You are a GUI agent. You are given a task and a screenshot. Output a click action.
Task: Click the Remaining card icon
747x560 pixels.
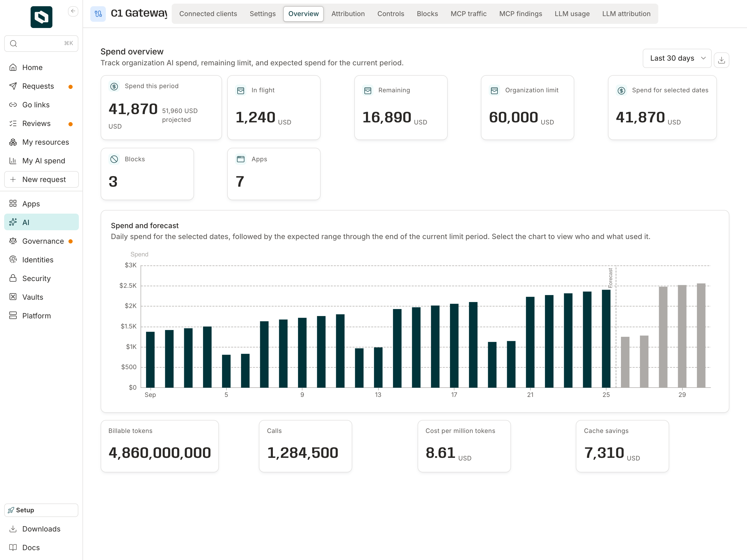[368, 90]
